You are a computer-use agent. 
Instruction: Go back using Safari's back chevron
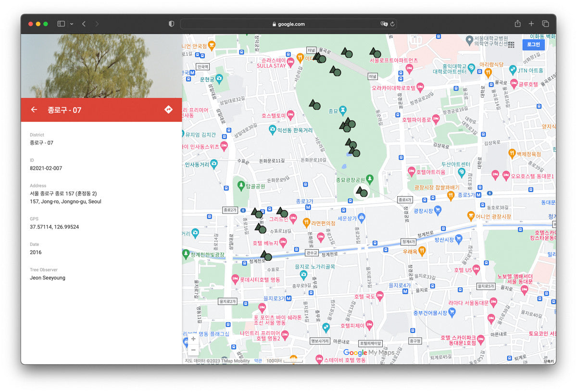(x=84, y=24)
